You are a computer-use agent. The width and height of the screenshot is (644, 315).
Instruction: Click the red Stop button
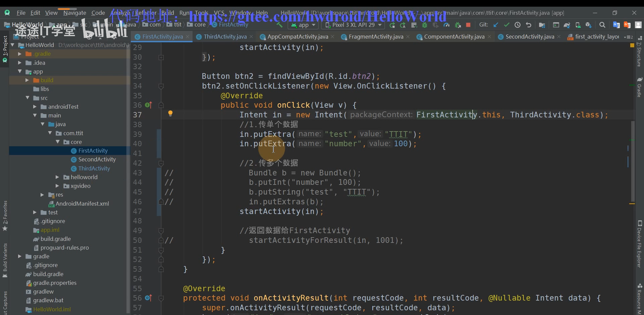(x=468, y=25)
